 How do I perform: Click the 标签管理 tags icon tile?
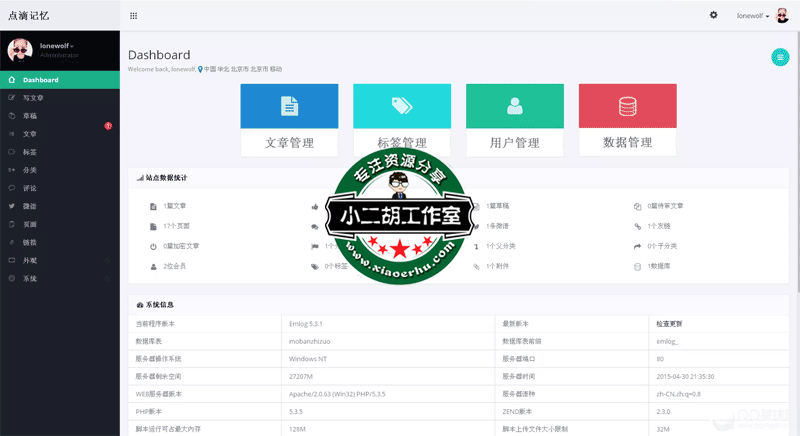click(x=402, y=106)
